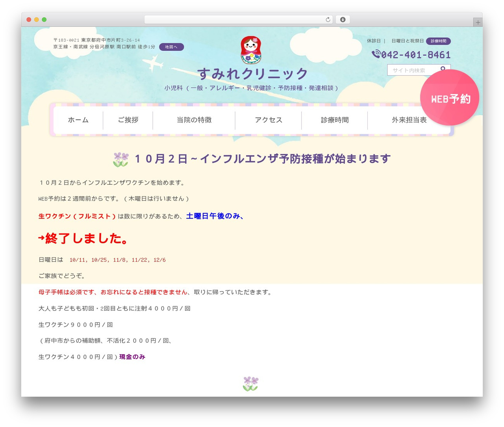504x427 pixels.
Task: Click the browser address bar
Action: click(x=238, y=20)
